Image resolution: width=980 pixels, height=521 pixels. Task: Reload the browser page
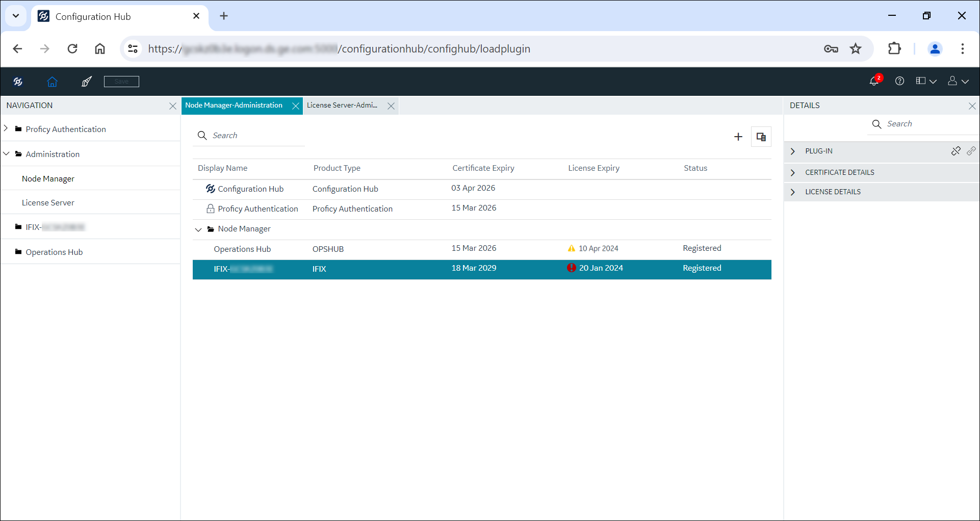point(72,48)
